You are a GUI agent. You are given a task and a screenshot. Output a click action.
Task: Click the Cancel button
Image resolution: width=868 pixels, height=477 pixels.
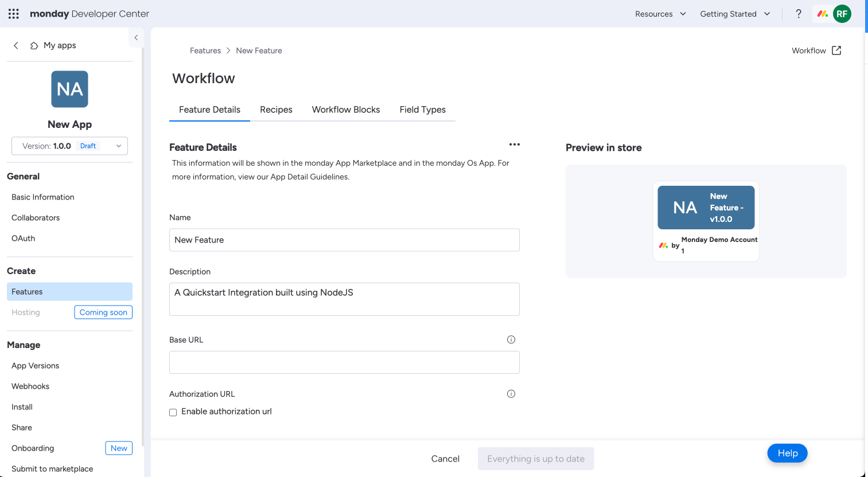click(x=445, y=459)
